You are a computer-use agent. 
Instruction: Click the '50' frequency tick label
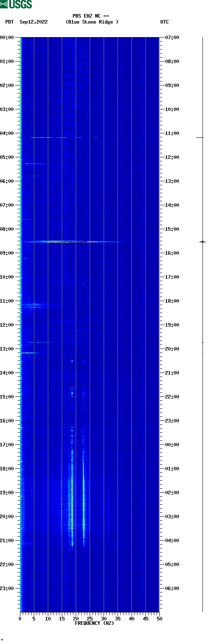point(159,619)
